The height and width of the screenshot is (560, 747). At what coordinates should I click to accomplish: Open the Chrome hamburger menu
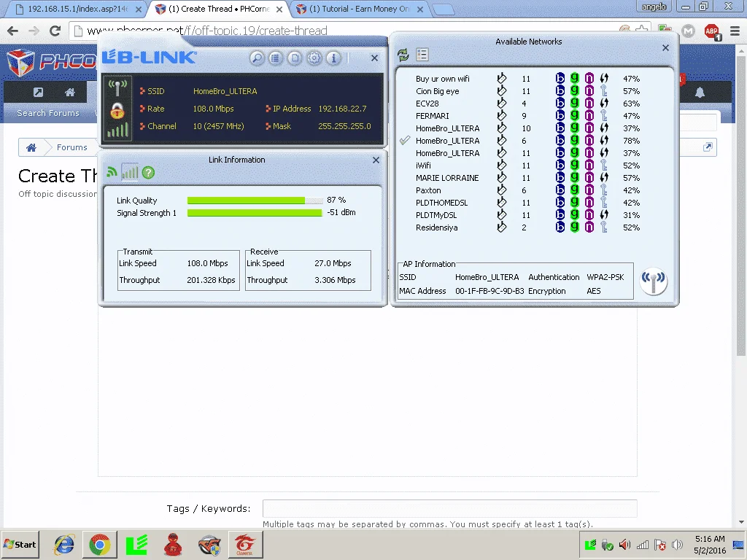pos(735,31)
